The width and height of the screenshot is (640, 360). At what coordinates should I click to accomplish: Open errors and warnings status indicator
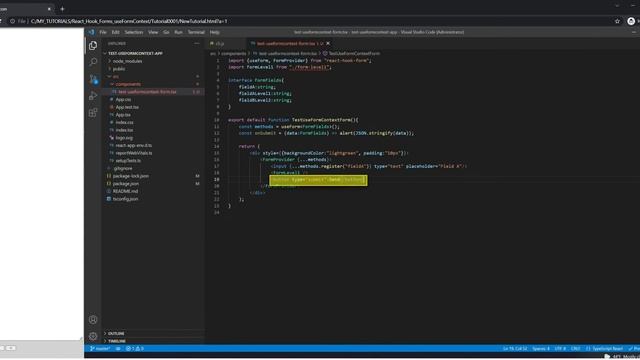135,349
